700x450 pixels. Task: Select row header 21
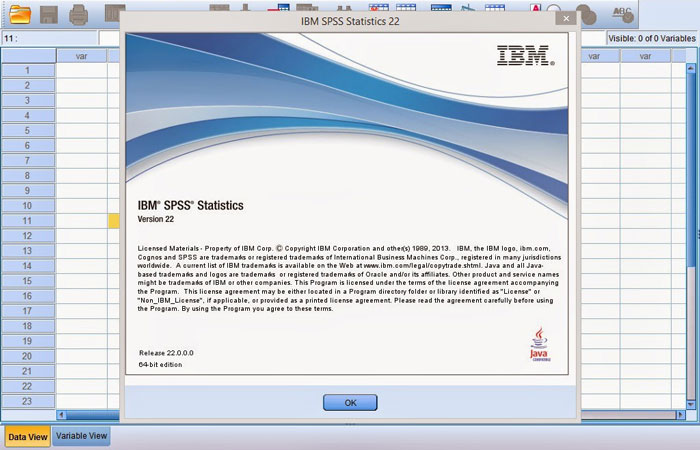tap(28, 371)
